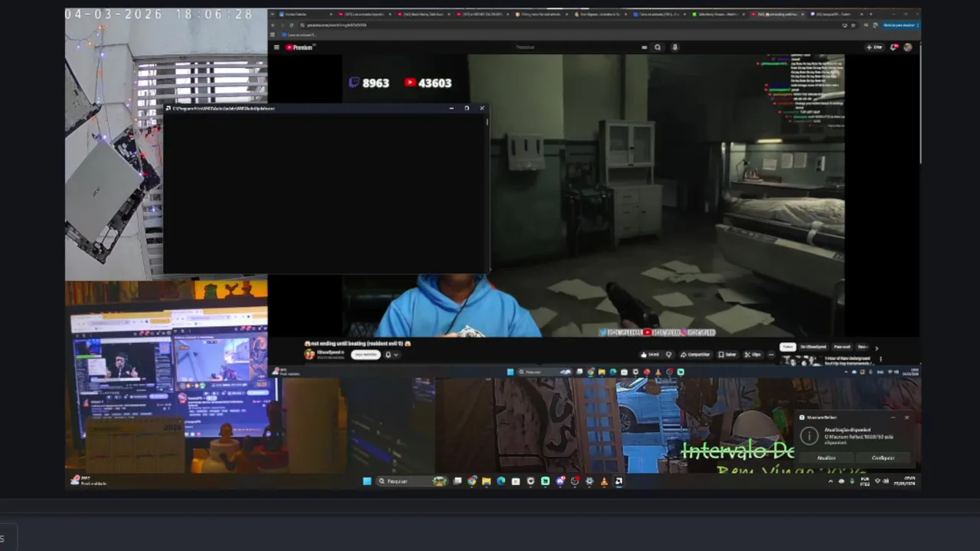Go to YouTube Premium home logo
Image resolution: width=980 pixels, height=551 pixels.
coord(299,47)
